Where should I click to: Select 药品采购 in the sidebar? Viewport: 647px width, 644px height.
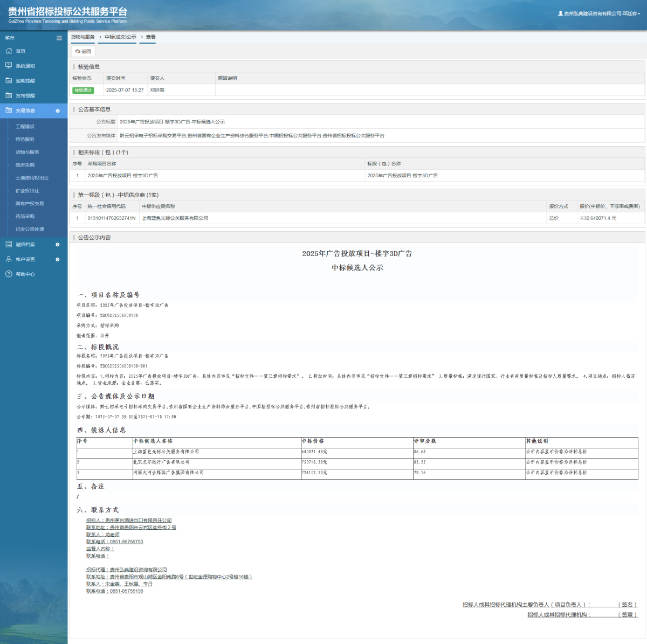(x=25, y=216)
